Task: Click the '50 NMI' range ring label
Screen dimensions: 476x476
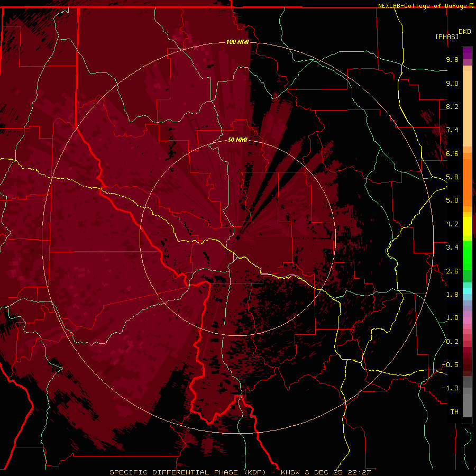Action: 237,140
